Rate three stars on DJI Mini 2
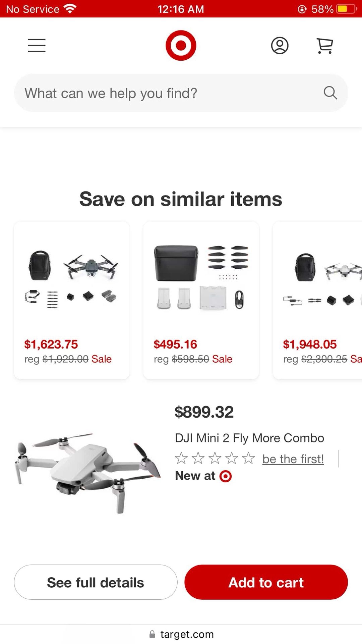This screenshot has width=362, height=644. (x=216, y=458)
